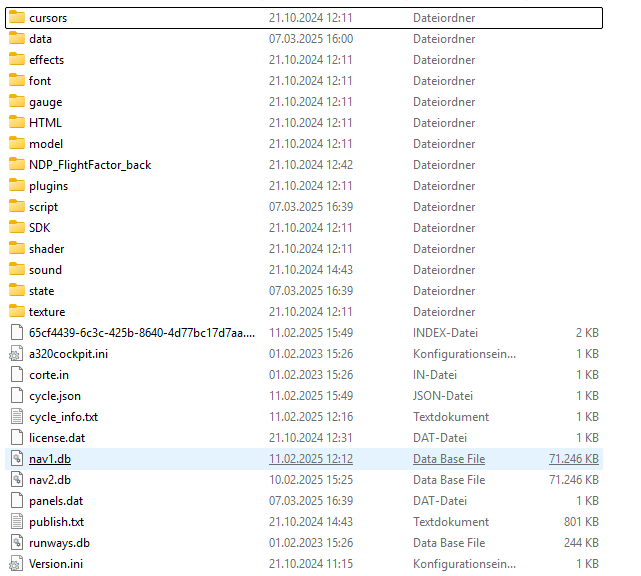The height and width of the screenshot is (576, 641).
Task: Click the script folder icon
Action: tap(17, 206)
